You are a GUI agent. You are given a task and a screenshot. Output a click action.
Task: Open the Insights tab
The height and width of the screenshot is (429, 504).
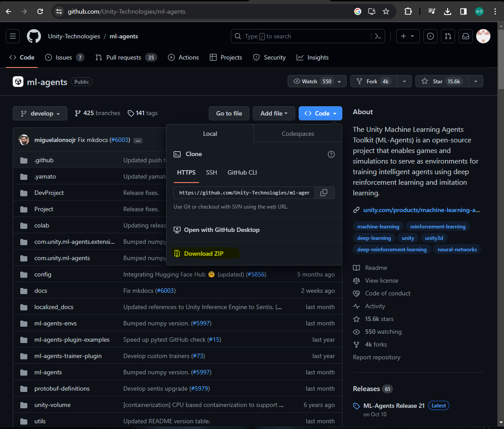[312, 58]
